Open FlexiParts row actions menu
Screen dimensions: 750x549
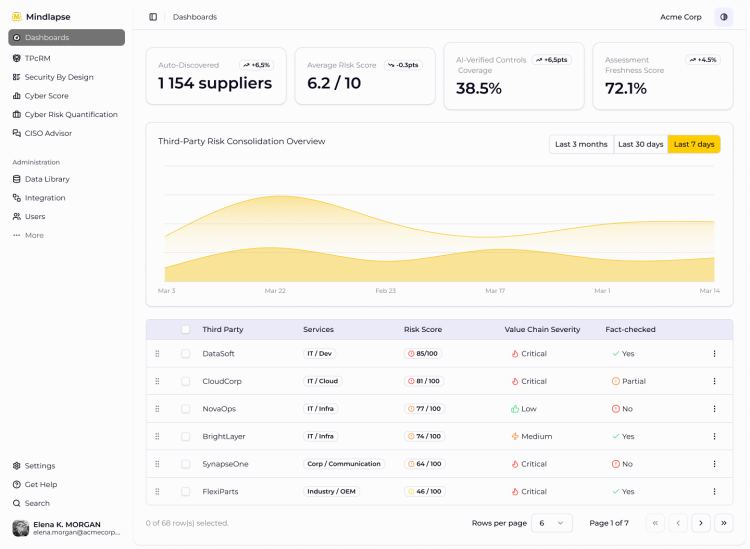714,492
